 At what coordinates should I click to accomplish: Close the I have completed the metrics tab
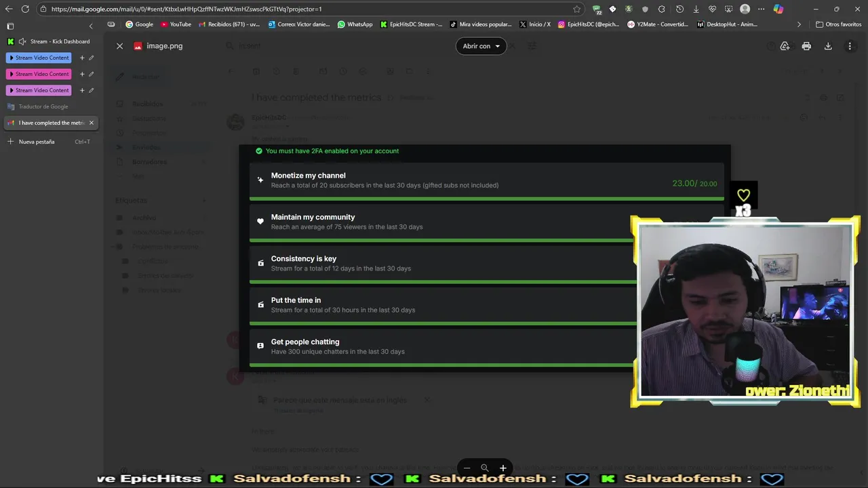click(92, 123)
